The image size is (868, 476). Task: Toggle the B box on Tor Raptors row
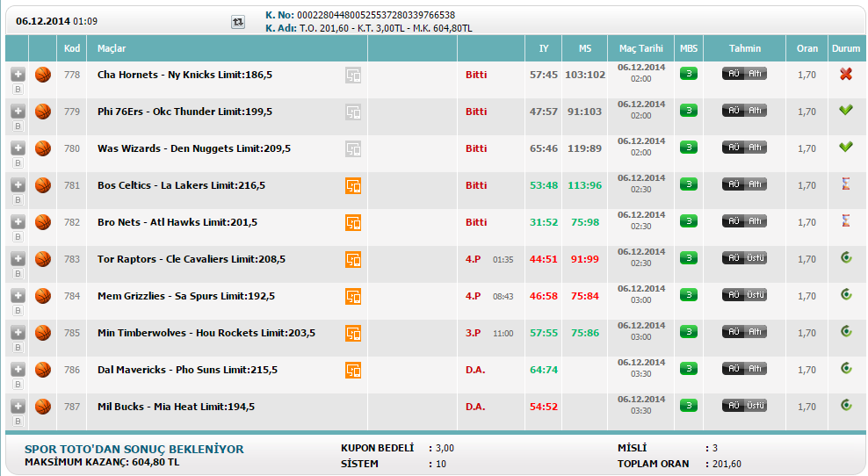tap(18, 273)
